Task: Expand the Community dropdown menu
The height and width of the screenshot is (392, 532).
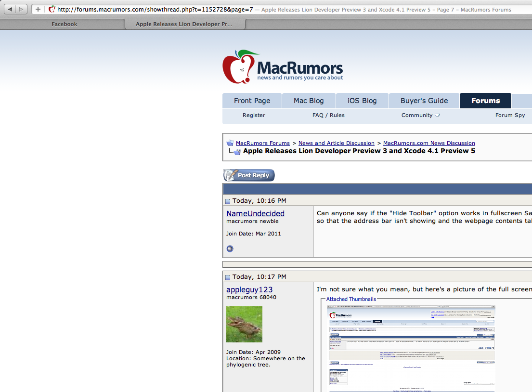Action: pos(421,116)
